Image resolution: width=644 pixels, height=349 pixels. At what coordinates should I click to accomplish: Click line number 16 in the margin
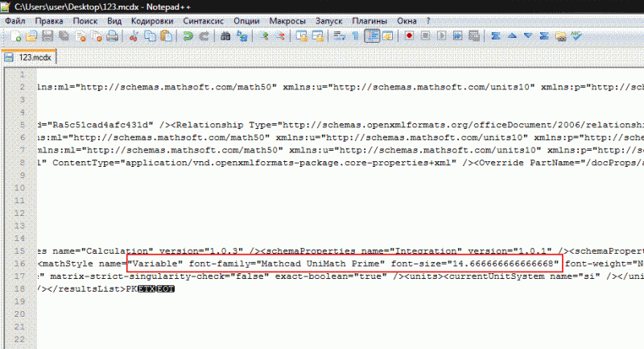pos(19,264)
